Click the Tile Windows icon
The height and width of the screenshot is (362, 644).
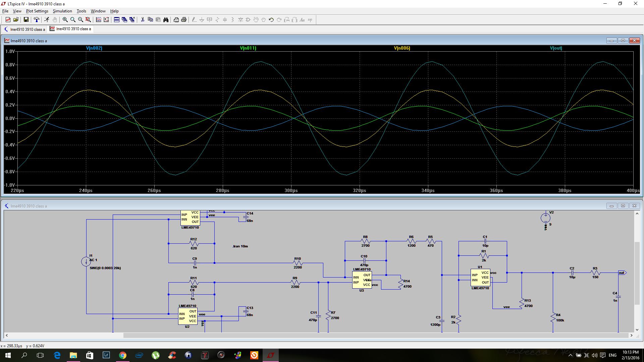(117, 20)
